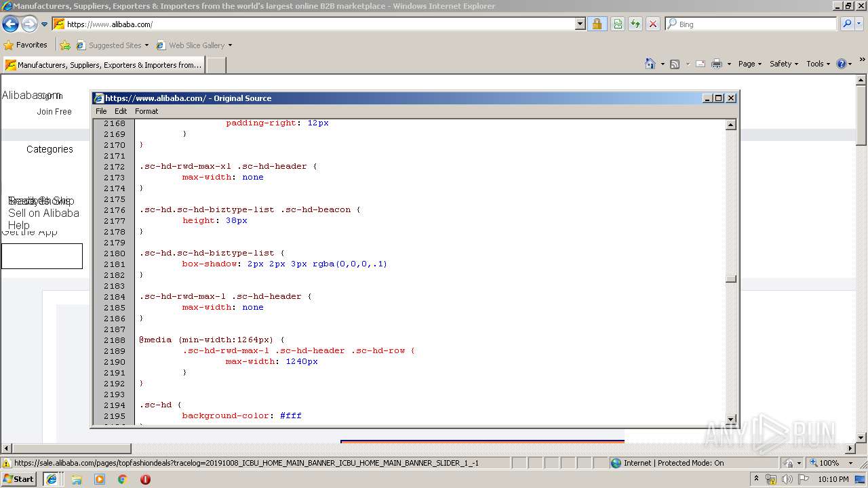Open the Tools menu
The width and height of the screenshot is (868, 488).
[818, 64]
